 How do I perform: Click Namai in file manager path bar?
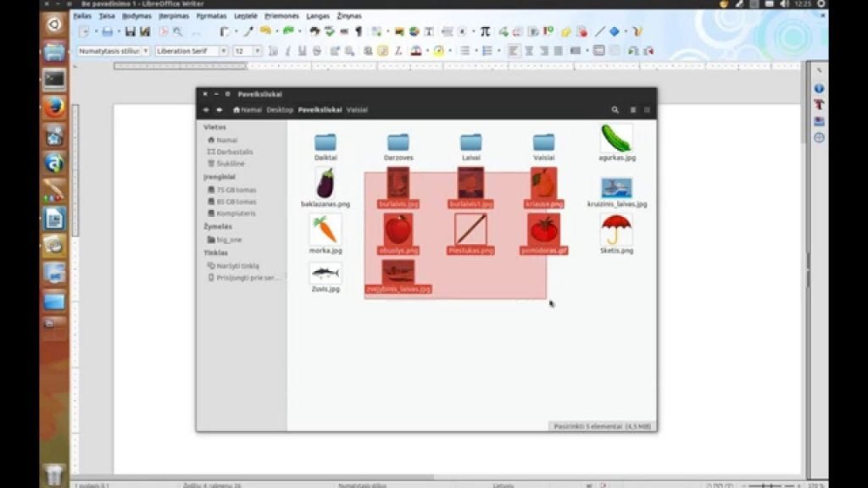248,109
